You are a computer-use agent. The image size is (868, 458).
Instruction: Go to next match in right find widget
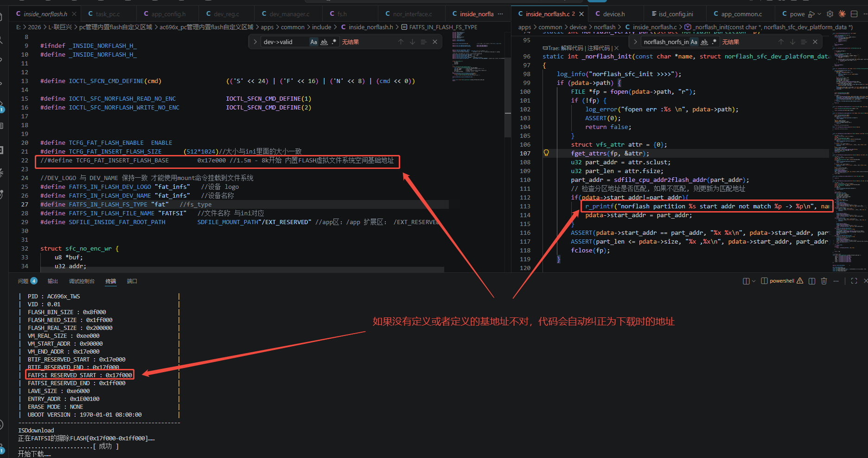click(792, 42)
